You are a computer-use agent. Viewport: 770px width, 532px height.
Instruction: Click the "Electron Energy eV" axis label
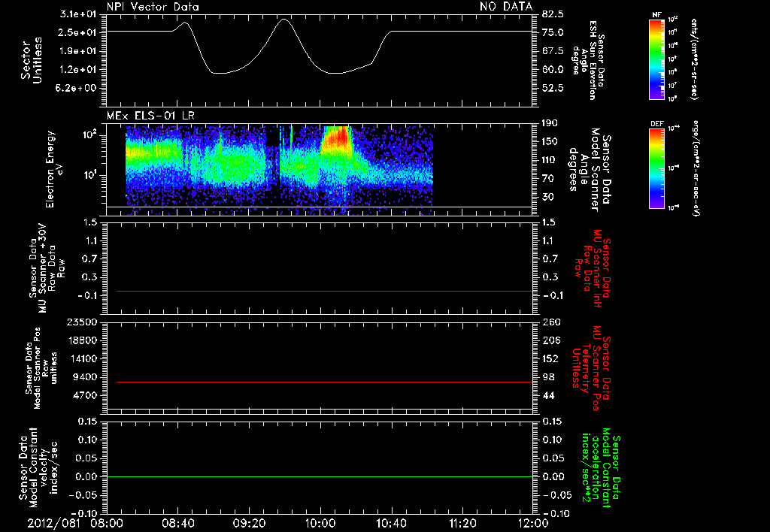tap(53, 169)
